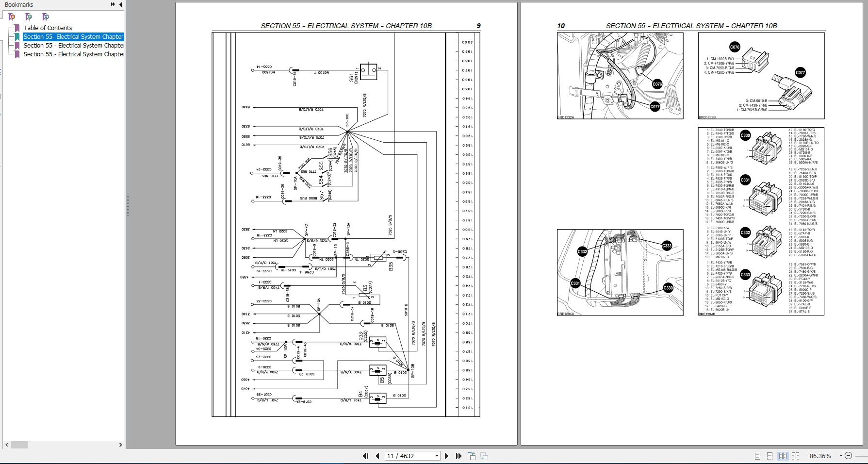Delete the selected bookmark

[11, 17]
